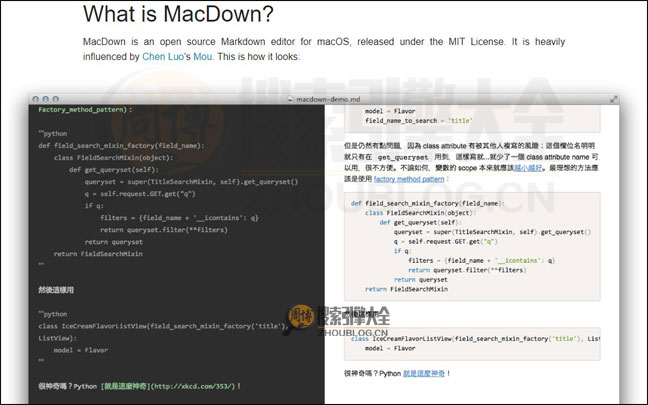This screenshot has height=405, width=648.
Task: Click 'Factory_method_pattern):' line in editor
Action: coord(85,110)
